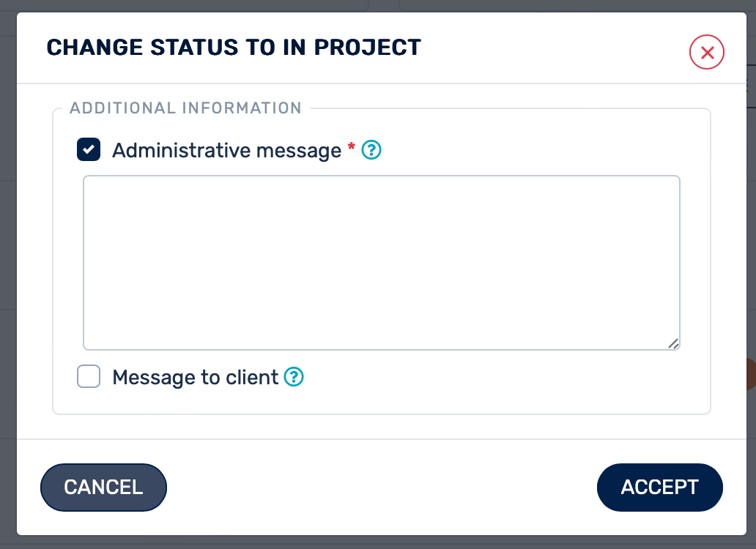Click the orange element behind the dialog
Viewport: 756px width, 549px height.
(x=752, y=373)
